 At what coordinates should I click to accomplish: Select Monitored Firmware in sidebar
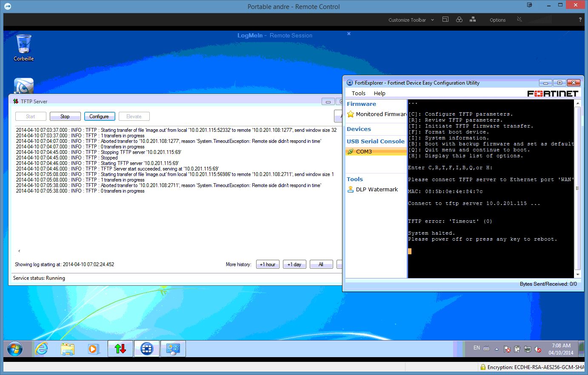381,114
